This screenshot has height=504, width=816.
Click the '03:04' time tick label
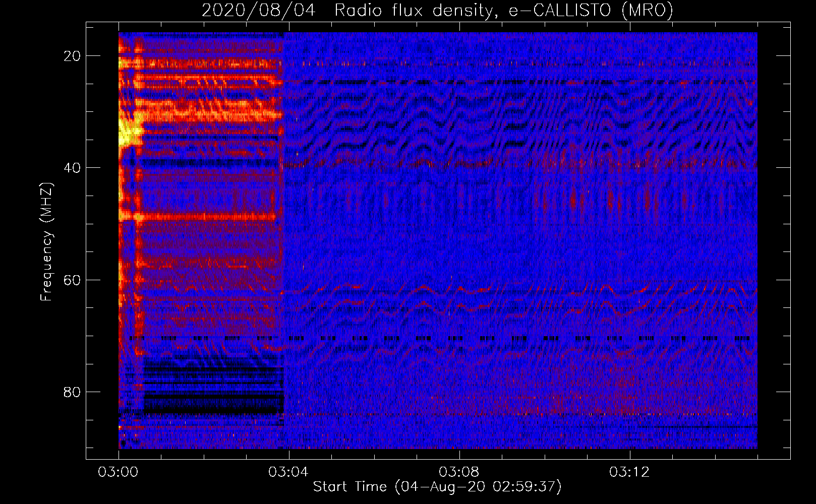click(x=288, y=472)
